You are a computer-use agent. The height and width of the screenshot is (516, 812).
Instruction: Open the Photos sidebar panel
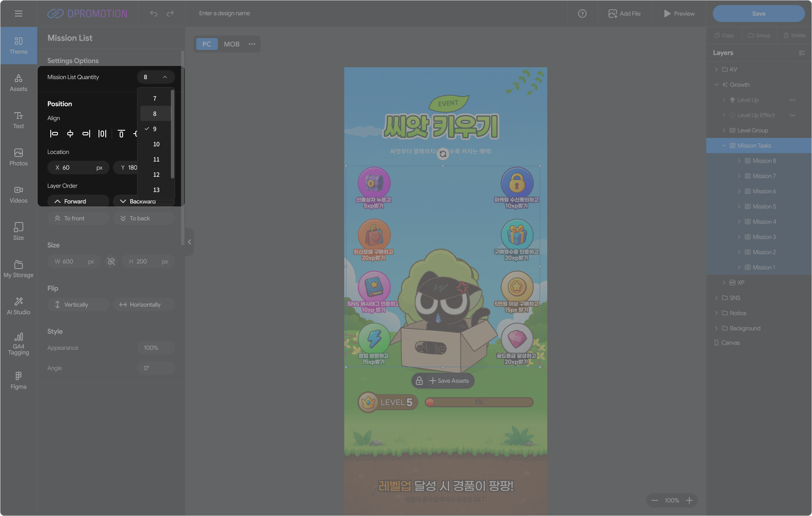pyautogui.click(x=19, y=157)
